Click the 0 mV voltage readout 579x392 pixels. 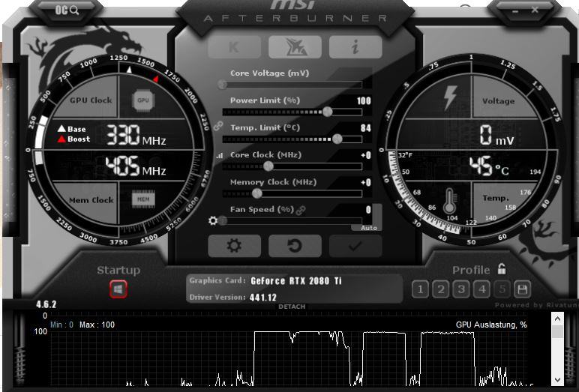496,135
